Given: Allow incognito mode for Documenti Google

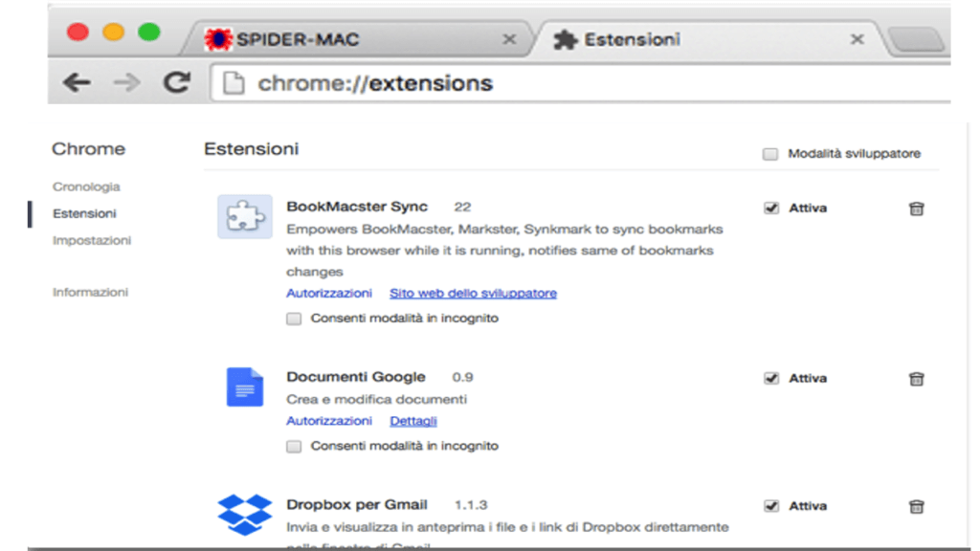Looking at the screenshot, I should pos(294,446).
